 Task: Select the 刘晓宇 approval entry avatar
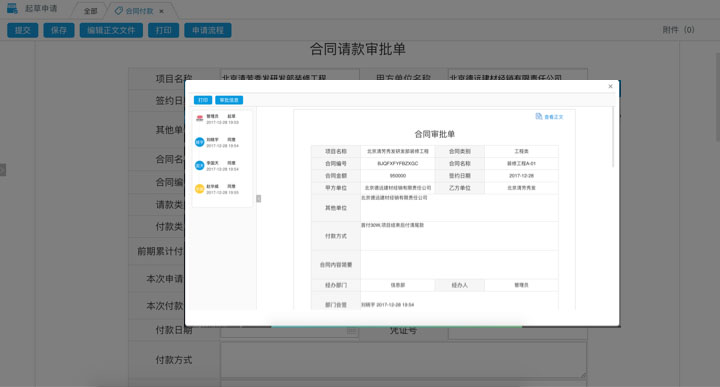click(x=199, y=142)
